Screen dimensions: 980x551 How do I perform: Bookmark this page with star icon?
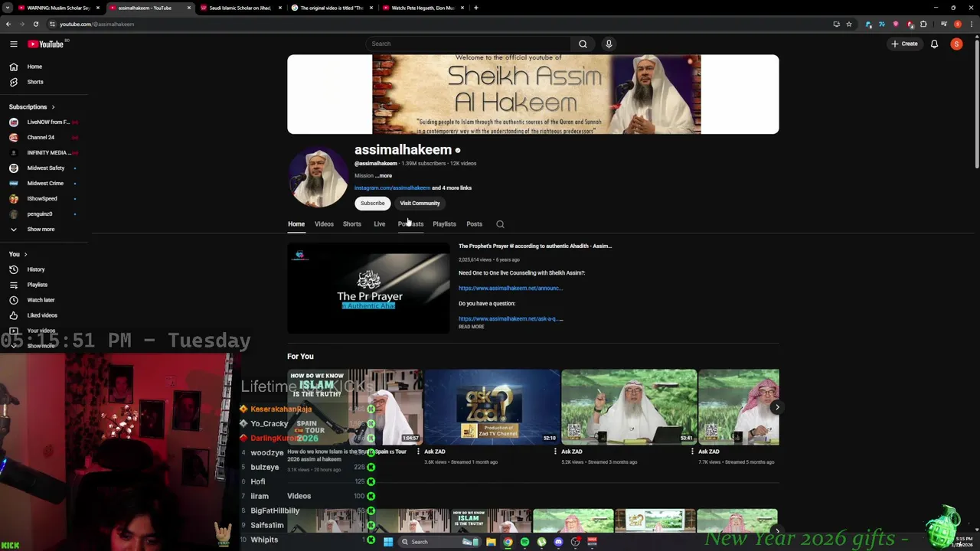(x=849, y=24)
